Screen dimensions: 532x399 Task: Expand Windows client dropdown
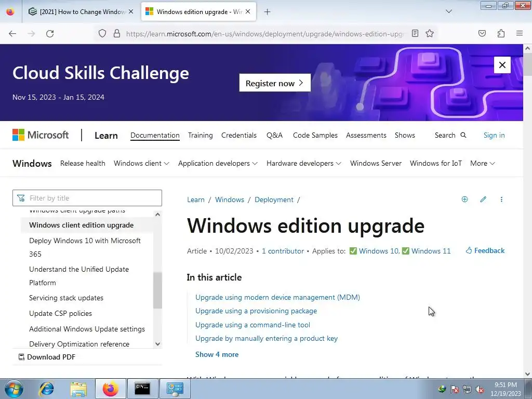coord(141,163)
